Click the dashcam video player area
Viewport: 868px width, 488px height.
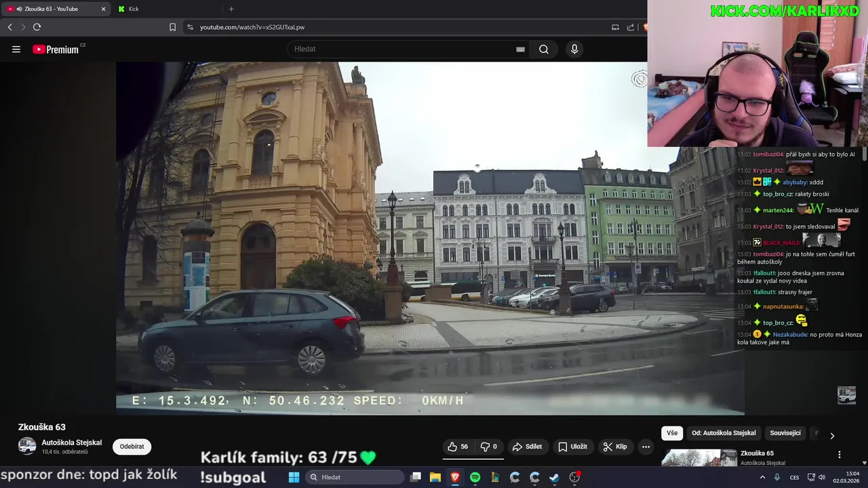[x=430, y=237]
